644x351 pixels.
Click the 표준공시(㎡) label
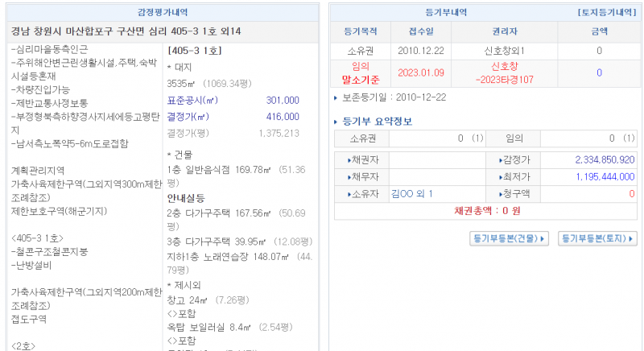[192, 101]
